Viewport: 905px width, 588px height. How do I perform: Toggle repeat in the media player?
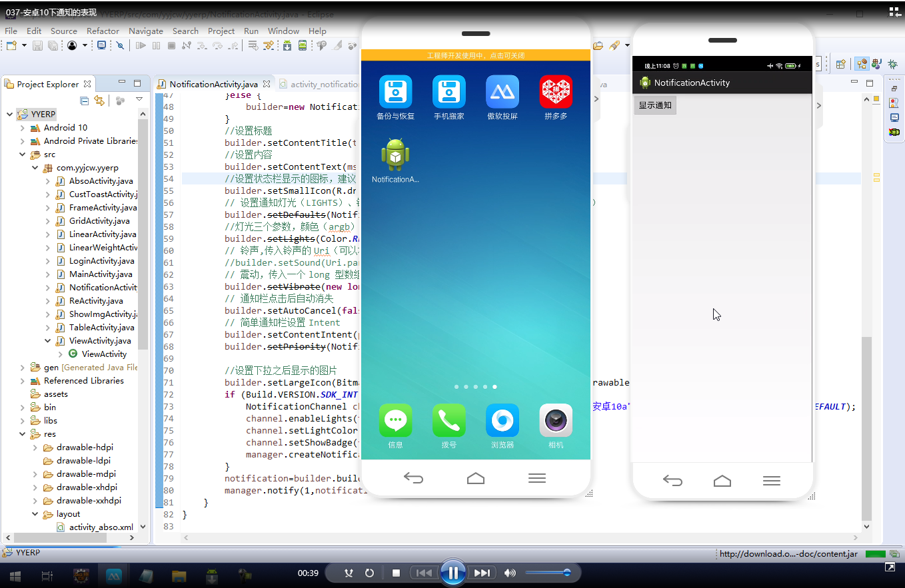(x=369, y=573)
